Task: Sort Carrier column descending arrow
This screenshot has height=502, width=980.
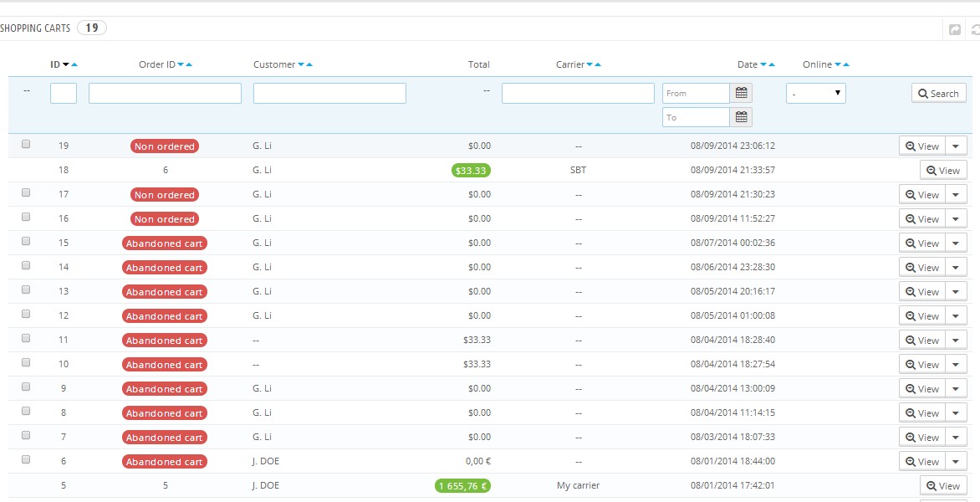Action: [x=590, y=64]
